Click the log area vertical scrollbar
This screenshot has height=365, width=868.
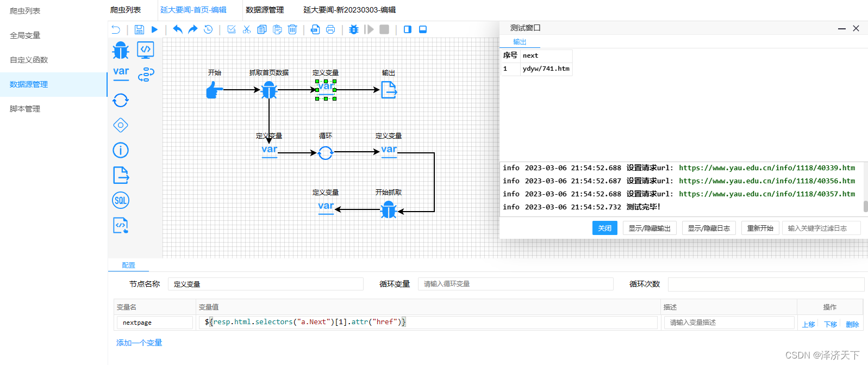point(866,206)
